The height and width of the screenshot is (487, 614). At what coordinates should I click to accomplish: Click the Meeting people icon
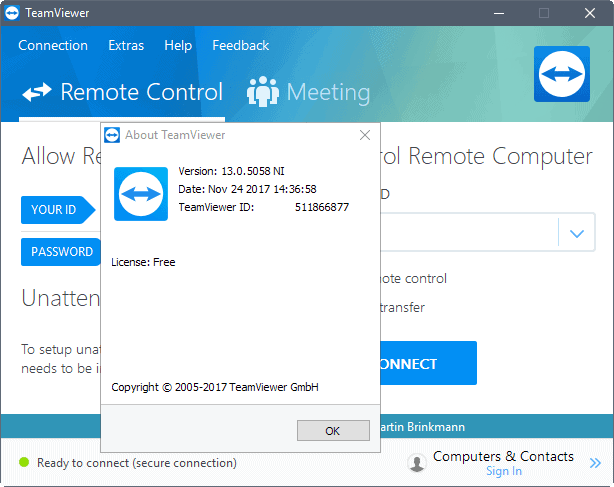pos(263,92)
